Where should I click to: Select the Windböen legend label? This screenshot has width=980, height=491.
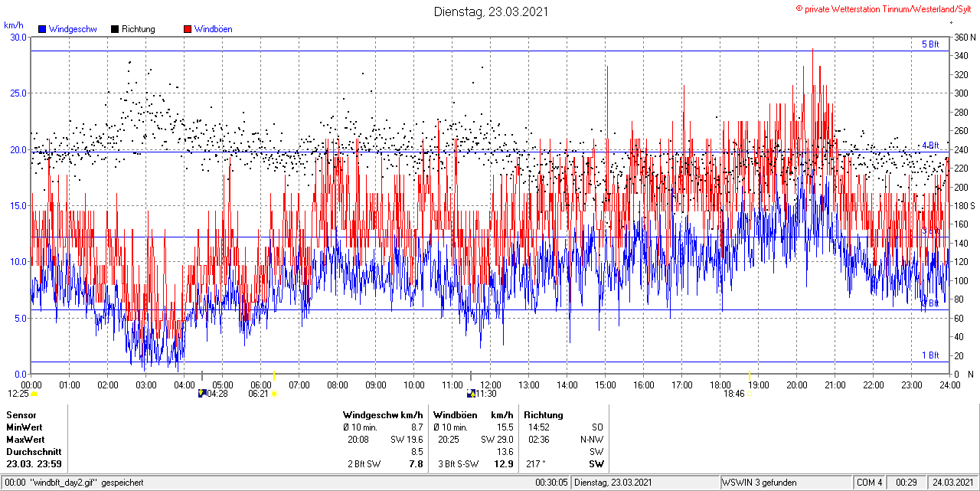coord(214,29)
